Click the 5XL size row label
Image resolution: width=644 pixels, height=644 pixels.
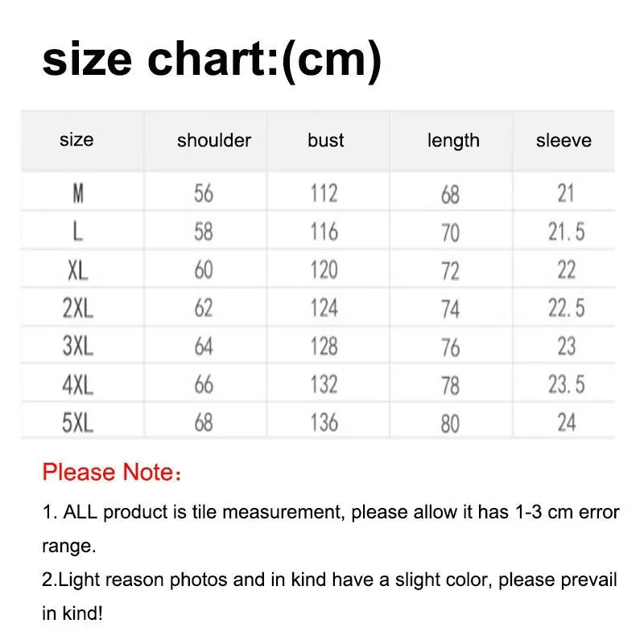(x=77, y=423)
